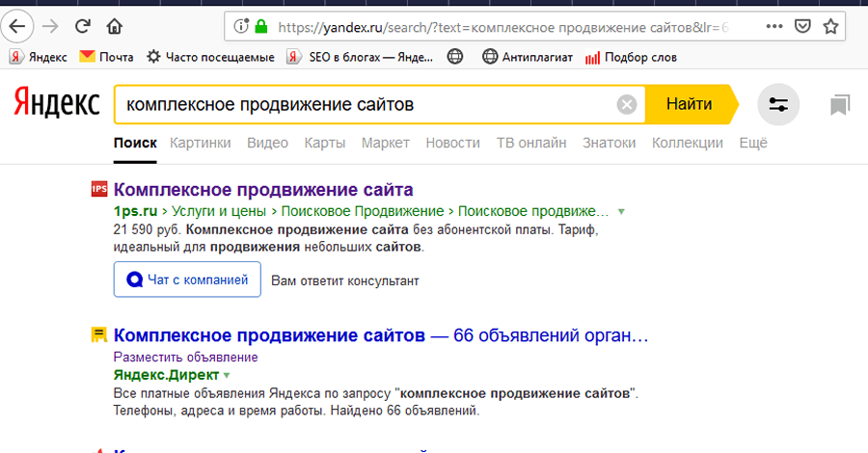
Task: Click the browser address bar URL
Action: pyautogui.click(x=502, y=27)
